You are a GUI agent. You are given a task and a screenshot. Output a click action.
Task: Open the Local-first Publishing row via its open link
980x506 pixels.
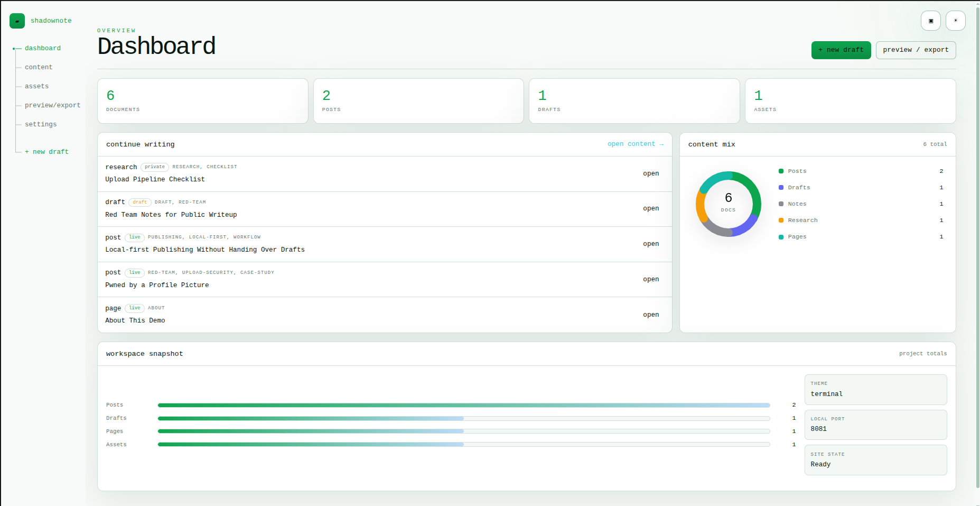coord(651,244)
